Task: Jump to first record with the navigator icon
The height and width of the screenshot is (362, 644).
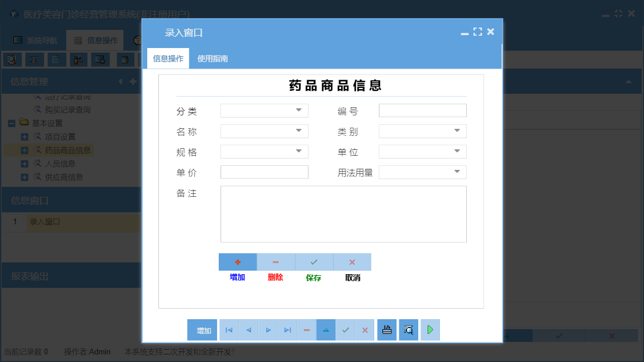Action: click(x=229, y=330)
